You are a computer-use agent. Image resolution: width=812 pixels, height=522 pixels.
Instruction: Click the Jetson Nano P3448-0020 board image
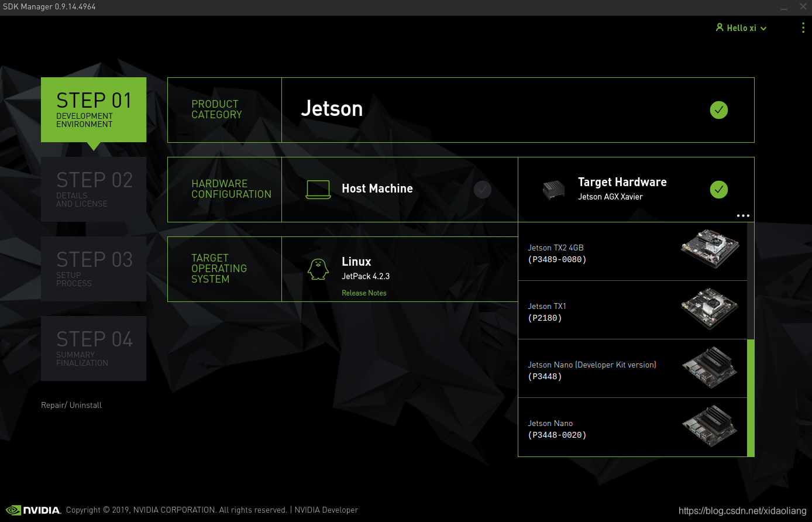710,426
